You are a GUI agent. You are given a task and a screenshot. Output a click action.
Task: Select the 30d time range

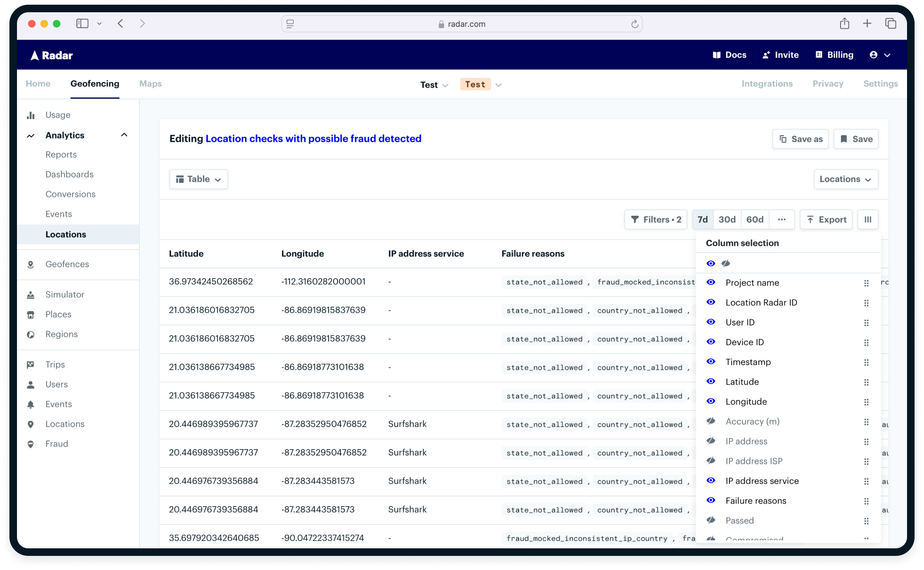pos(726,220)
